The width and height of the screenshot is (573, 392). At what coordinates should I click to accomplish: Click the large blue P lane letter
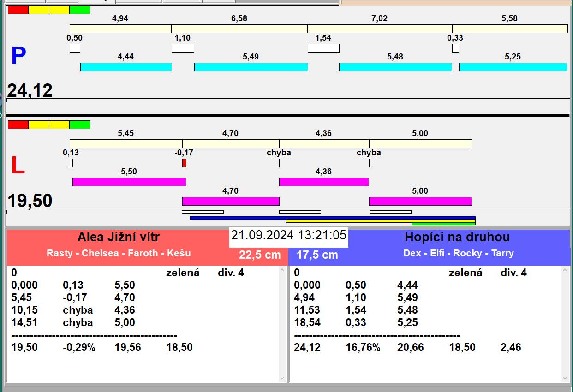(x=18, y=56)
